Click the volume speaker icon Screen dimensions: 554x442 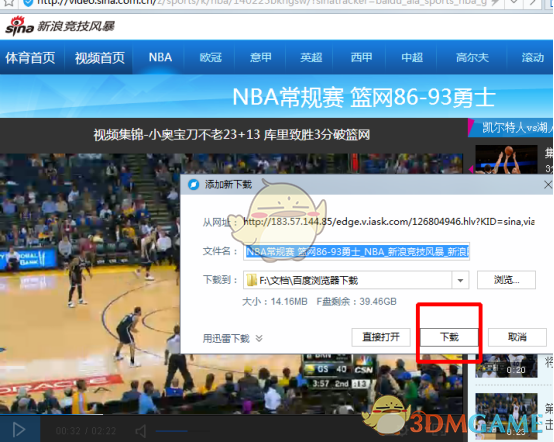pos(141,431)
